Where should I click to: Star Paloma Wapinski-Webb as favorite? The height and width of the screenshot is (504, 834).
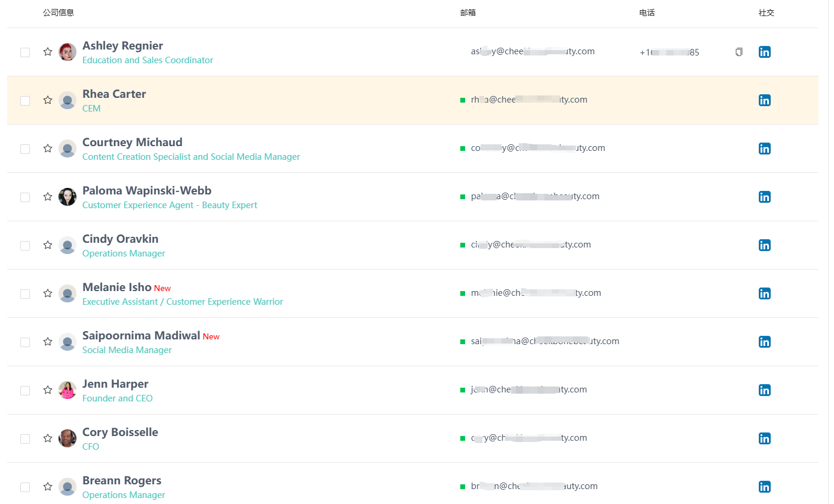48,197
